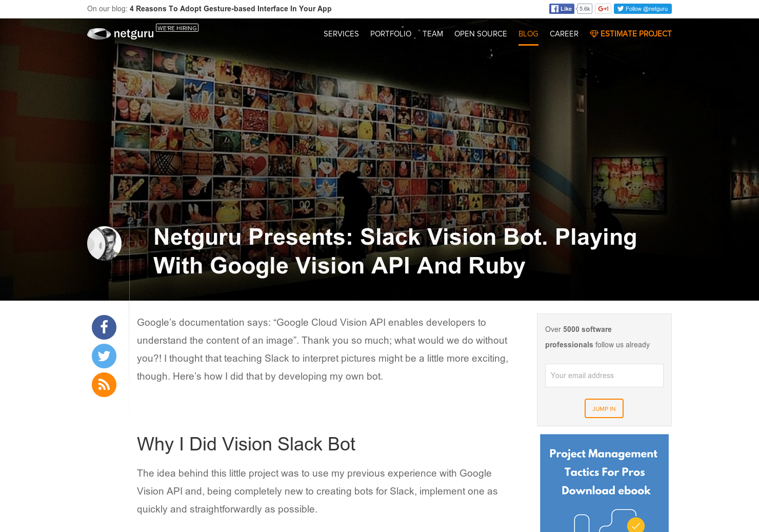The width and height of the screenshot is (759, 532).
Task: Click the diamond icon next to Estimate Project
Action: click(x=594, y=34)
